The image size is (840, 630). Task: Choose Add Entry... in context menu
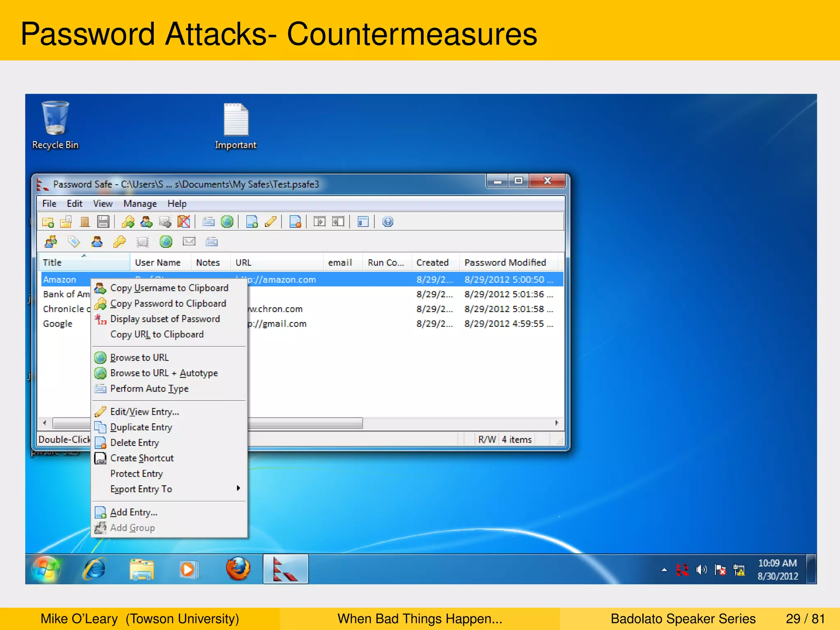pyautogui.click(x=169, y=512)
